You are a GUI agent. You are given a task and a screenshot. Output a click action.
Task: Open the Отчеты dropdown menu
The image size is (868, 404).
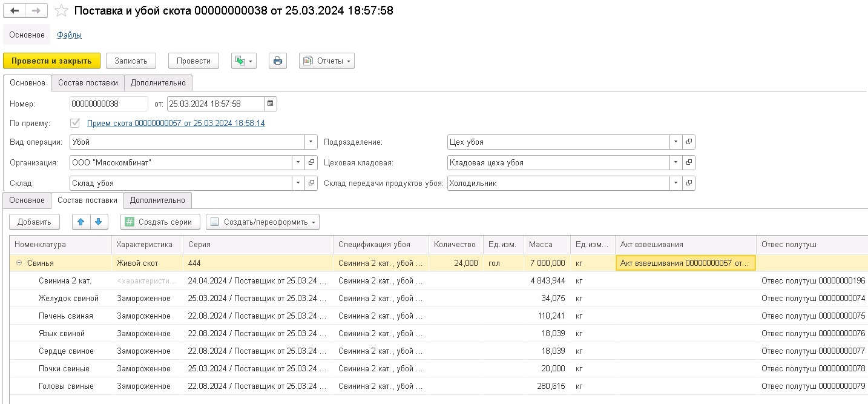pyautogui.click(x=326, y=61)
